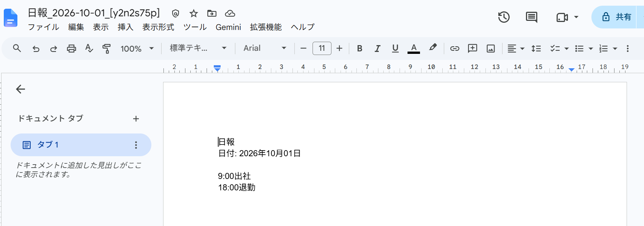Viewport: 644px width, 226px height.
Task: Open the text color picker
Action: [x=414, y=49]
